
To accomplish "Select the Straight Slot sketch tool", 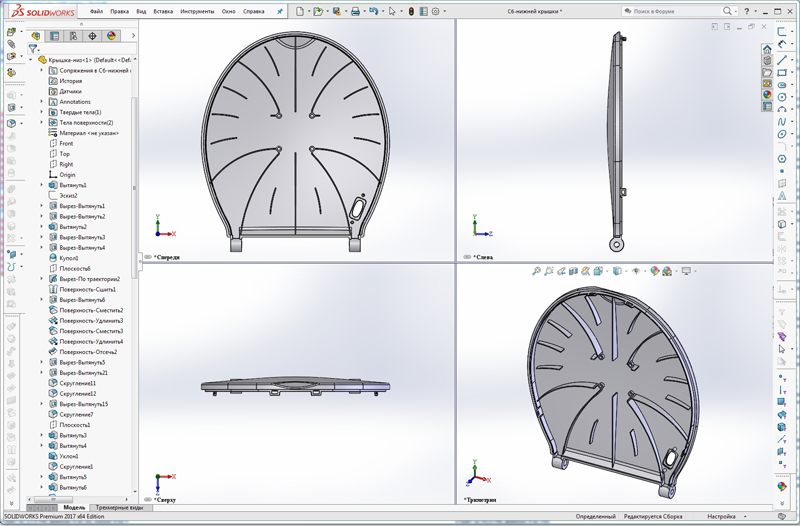I will click(782, 85).
